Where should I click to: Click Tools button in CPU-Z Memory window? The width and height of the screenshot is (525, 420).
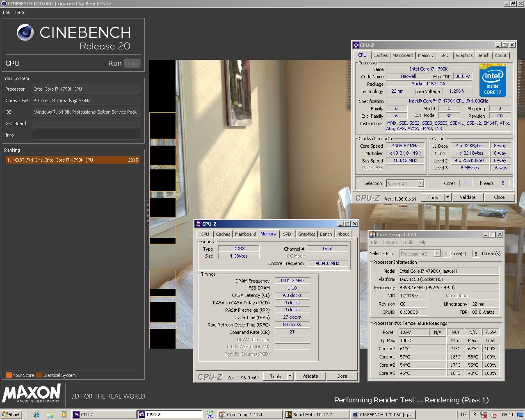[x=276, y=376]
